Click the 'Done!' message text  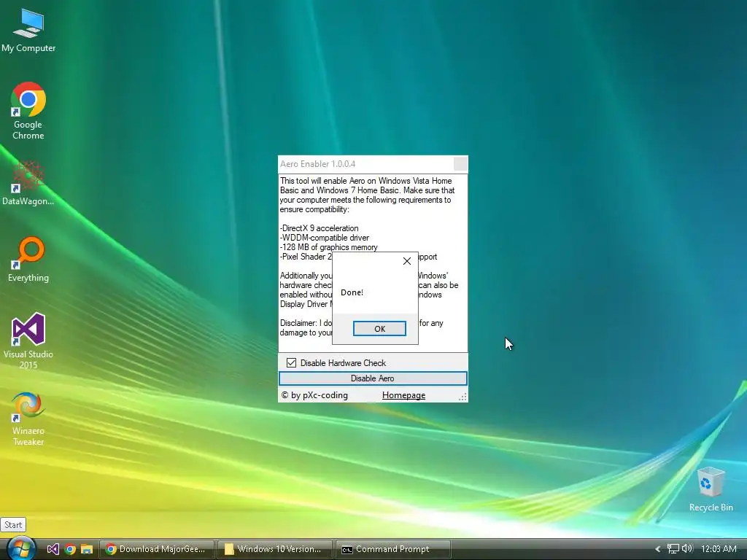(x=352, y=292)
